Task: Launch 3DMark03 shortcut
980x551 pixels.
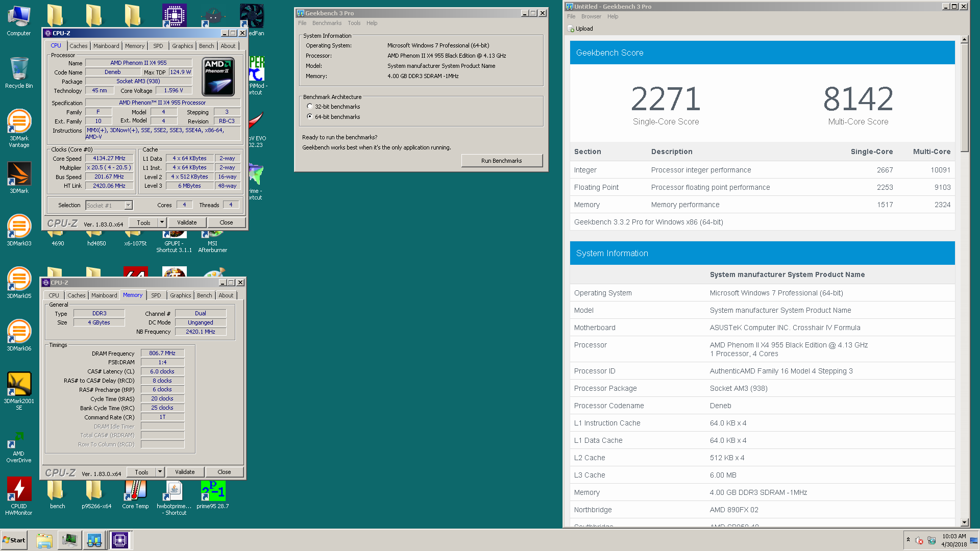Action: 19,230
